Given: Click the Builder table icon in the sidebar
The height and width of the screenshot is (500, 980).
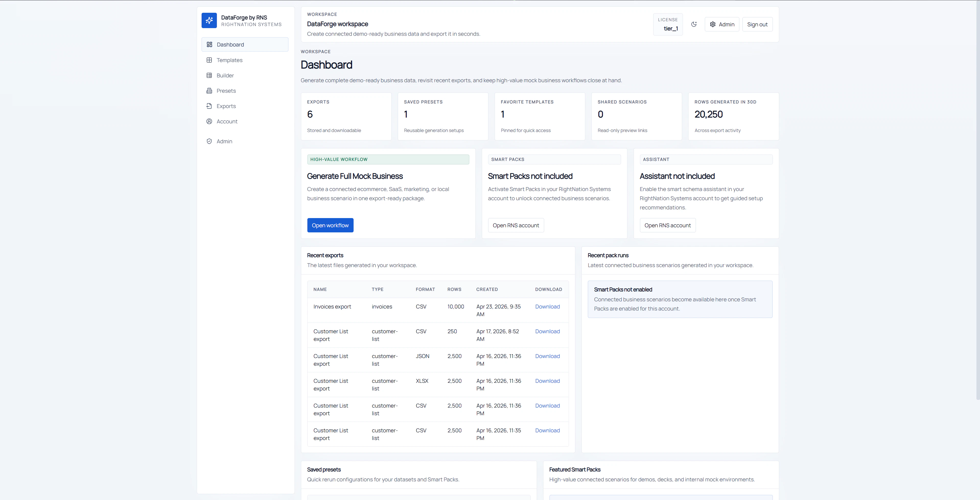Looking at the screenshot, I should 209,75.
